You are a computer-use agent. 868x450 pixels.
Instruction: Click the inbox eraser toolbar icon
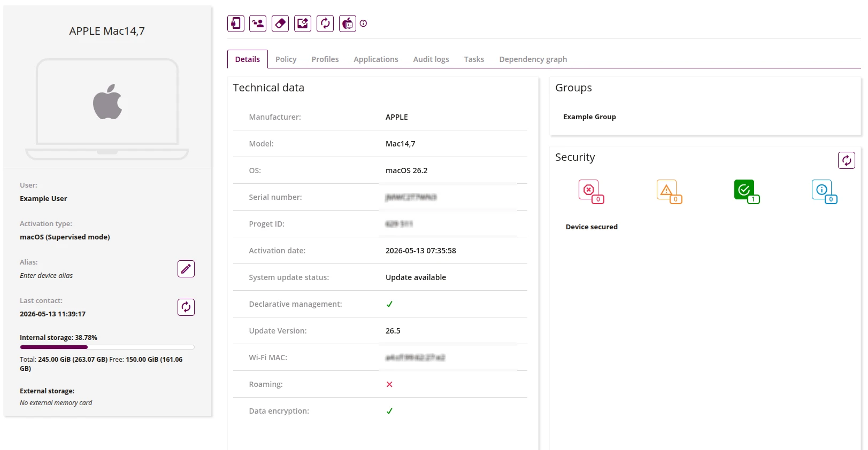[303, 24]
